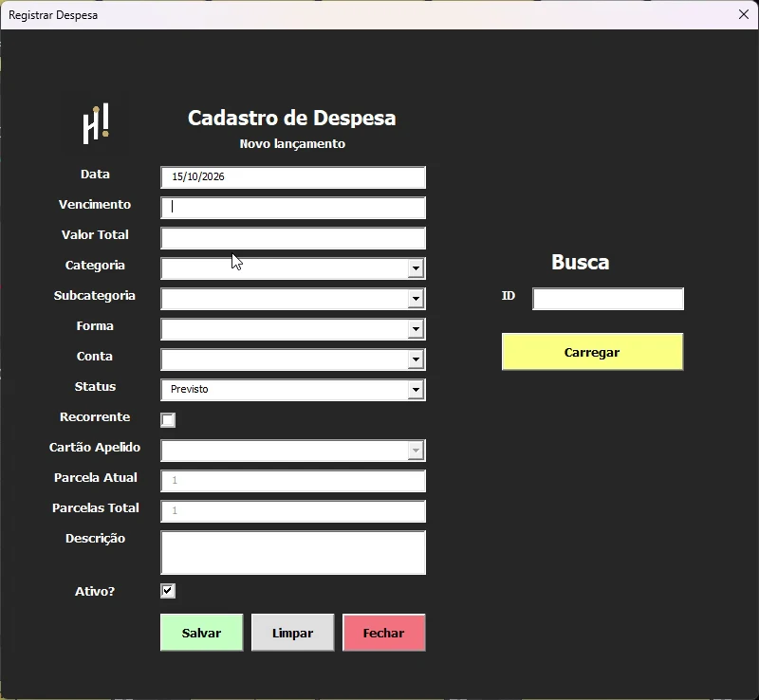The width and height of the screenshot is (759, 700).
Task: Open the Status dropdown arrow
Action: click(416, 390)
